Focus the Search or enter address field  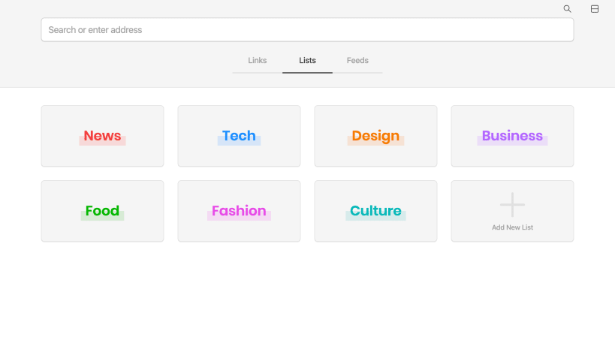308,30
